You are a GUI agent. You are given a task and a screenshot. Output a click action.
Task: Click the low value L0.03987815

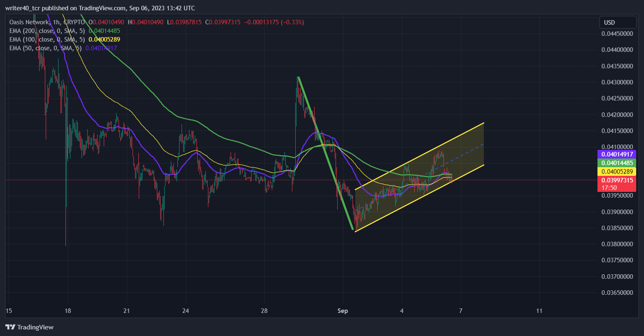tap(184, 22)
